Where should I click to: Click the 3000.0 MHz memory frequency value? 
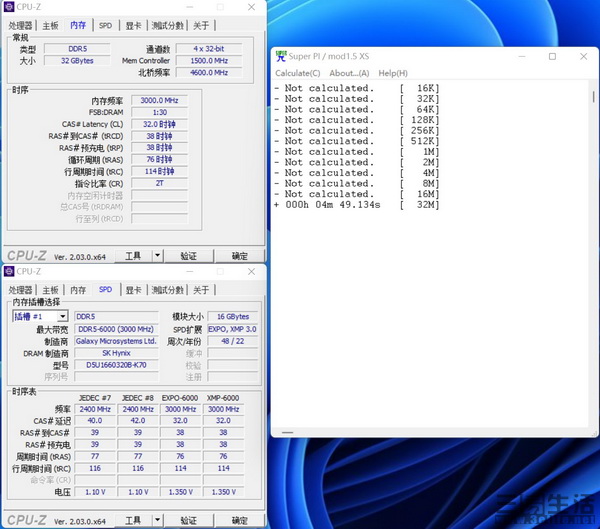click(x=159, y=100)
